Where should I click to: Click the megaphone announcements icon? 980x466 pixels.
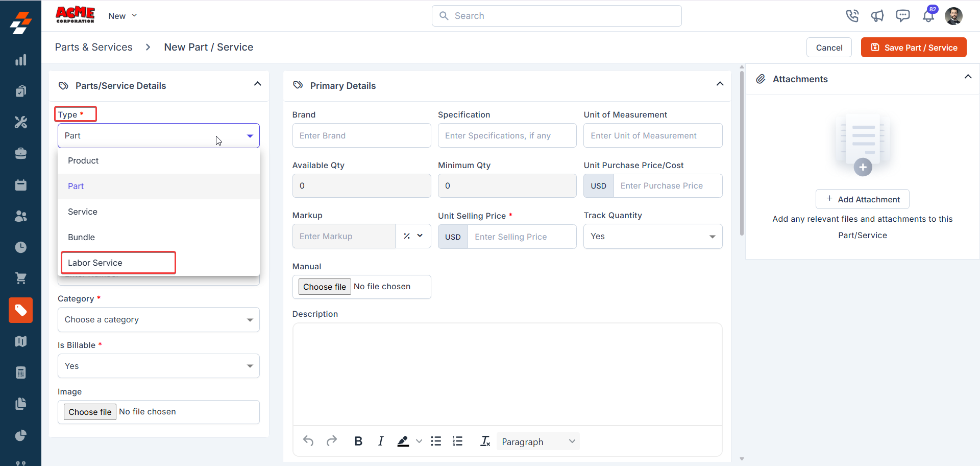click(877, 16)
